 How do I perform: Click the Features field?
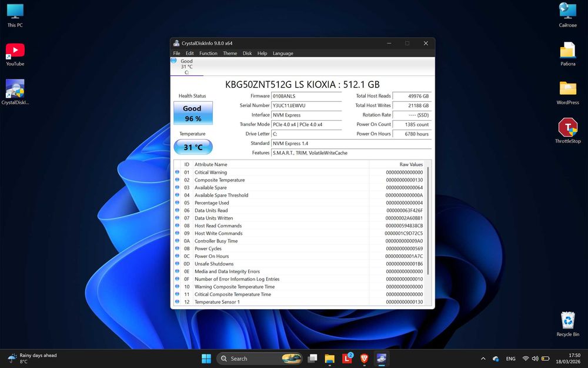point(351,153)
